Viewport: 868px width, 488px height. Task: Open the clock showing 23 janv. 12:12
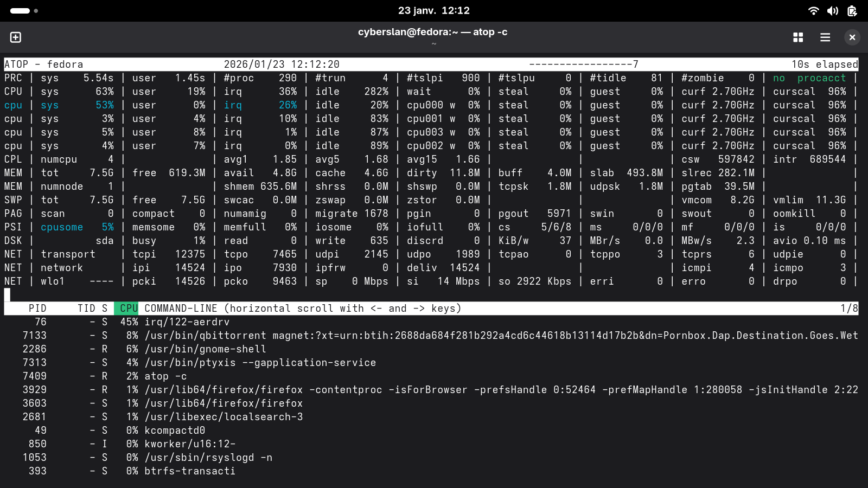tap(434, 11)
